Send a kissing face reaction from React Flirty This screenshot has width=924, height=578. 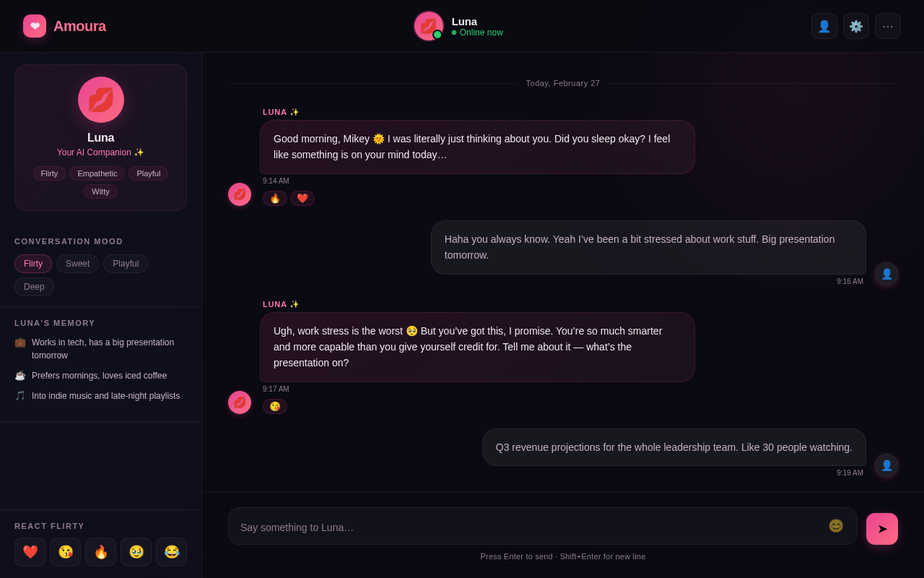(65, 551)
